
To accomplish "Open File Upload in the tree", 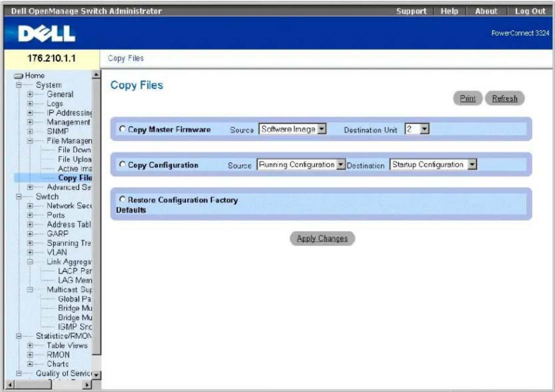I will tap(75, 159).
